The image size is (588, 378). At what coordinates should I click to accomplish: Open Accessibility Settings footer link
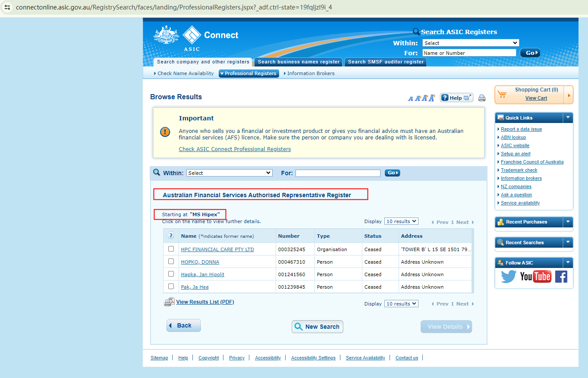pos(313,358)
